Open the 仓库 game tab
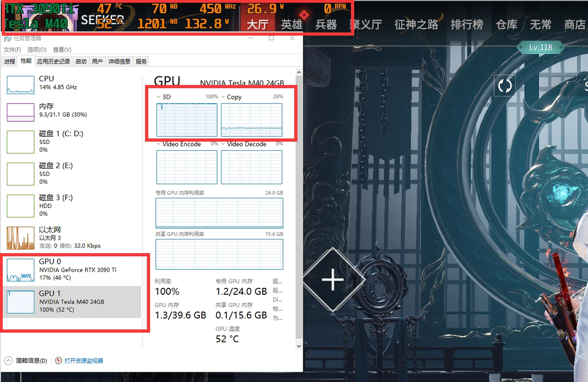Image resolution: width=588 pixels, height=382 pixels. coord(507,25)
